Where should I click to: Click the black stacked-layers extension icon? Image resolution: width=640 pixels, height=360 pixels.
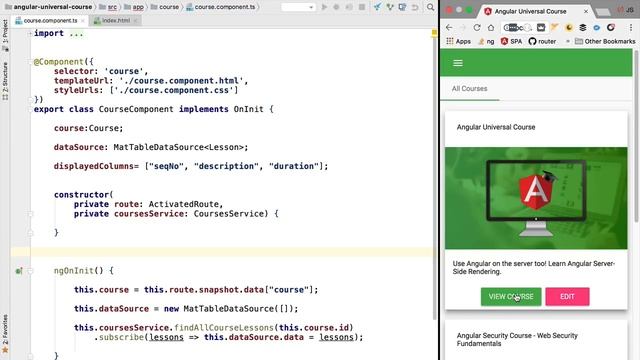pos(582,27)
